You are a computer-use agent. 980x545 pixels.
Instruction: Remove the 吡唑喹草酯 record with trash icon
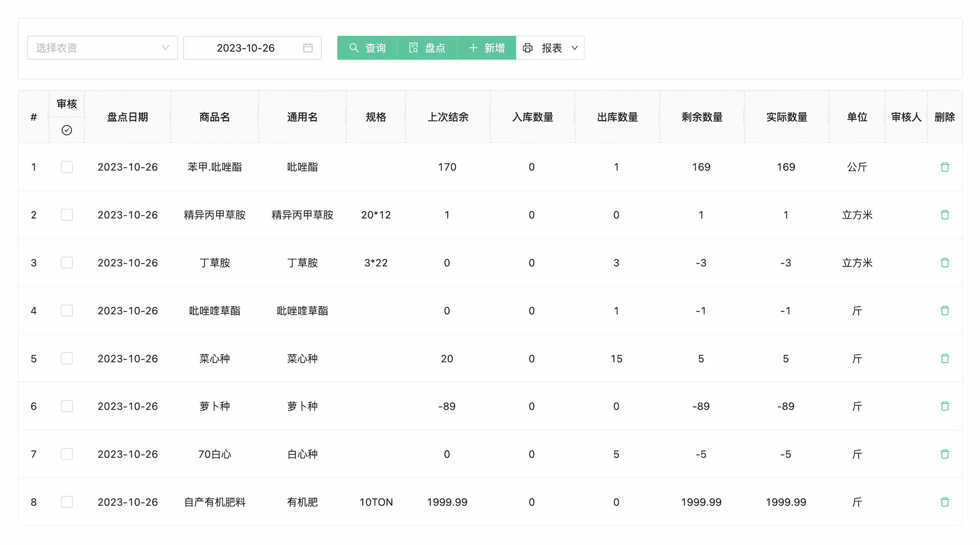945,311
